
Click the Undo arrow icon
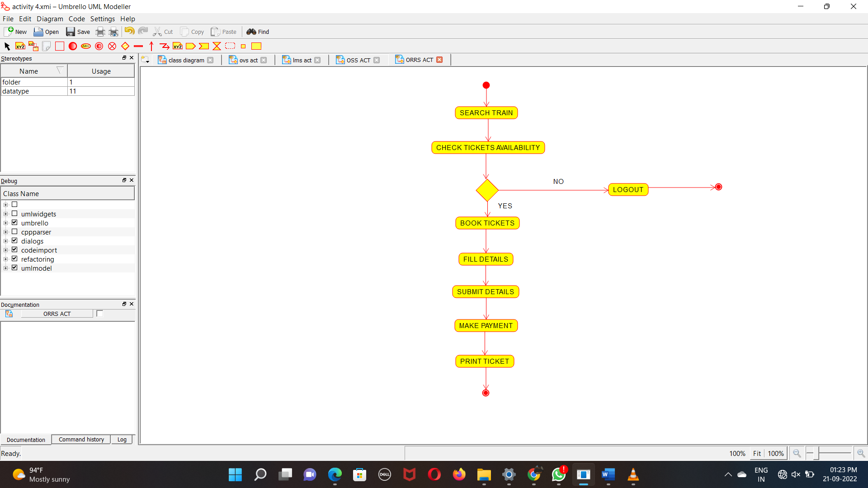(x=130, y=31)
